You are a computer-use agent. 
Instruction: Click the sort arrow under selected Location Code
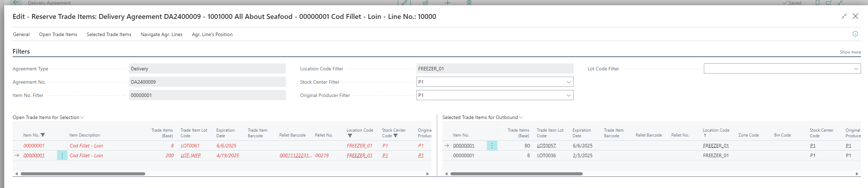[705, 136]
